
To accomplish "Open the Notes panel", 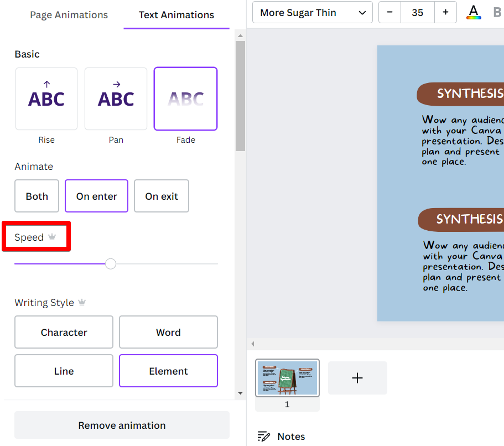I will tap(282, 437).
